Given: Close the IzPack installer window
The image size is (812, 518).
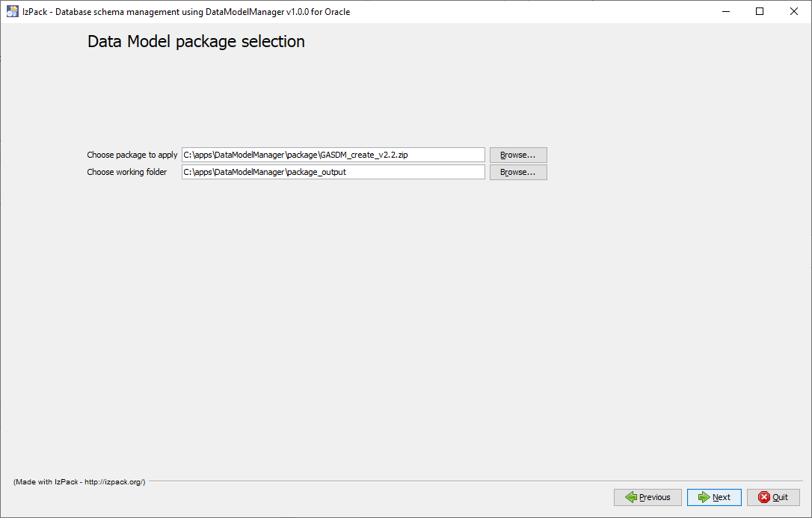Looking at the screenshot, I should [794, 11].
